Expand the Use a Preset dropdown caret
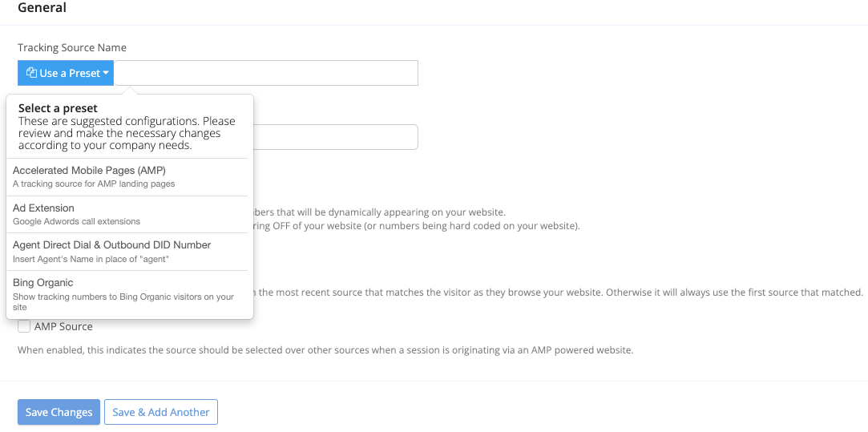Screen dimensions: 868x432 (106, 73)
